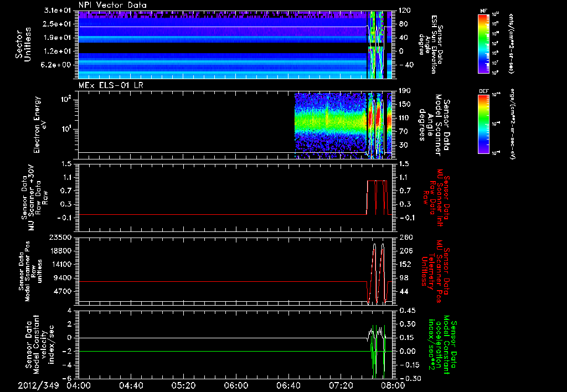Click the green acceleration spikes in bottom panel
Viewport: 567px width, 392px height.
[378, 351]
